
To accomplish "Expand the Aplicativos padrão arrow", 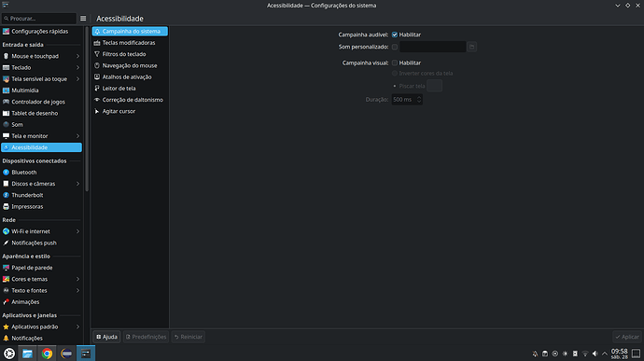I will [77, 326].
